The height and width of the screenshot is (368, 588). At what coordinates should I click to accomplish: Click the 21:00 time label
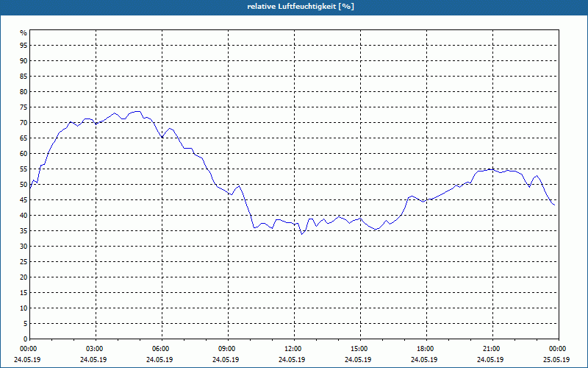[492, 349]
